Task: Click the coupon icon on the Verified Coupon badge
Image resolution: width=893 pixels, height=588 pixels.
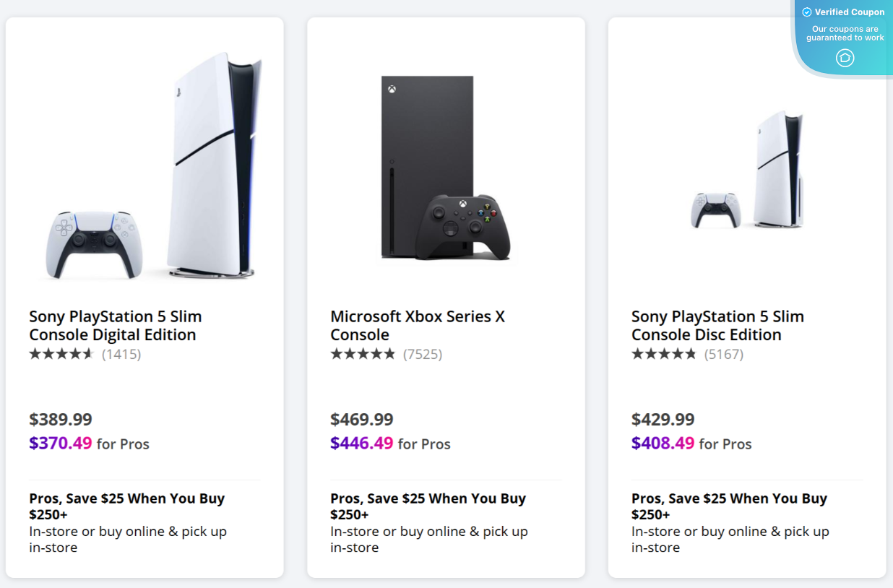Action: pos(845,58)
